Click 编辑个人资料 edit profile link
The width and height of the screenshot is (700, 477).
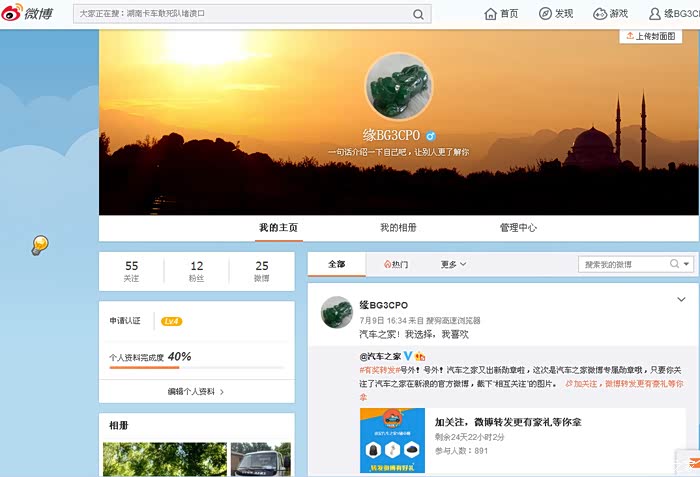coord(196,392)
